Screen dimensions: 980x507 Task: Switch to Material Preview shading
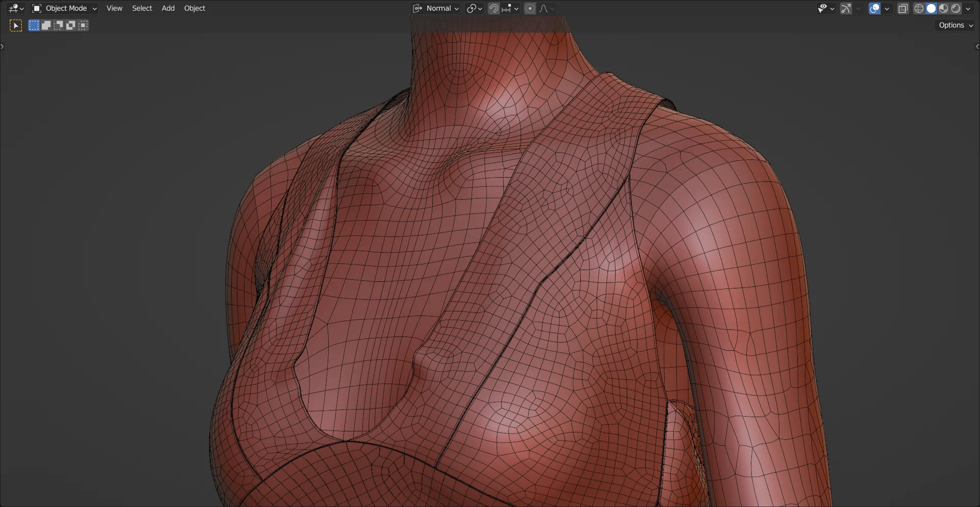pyautogui.click(x=943, y=8)
